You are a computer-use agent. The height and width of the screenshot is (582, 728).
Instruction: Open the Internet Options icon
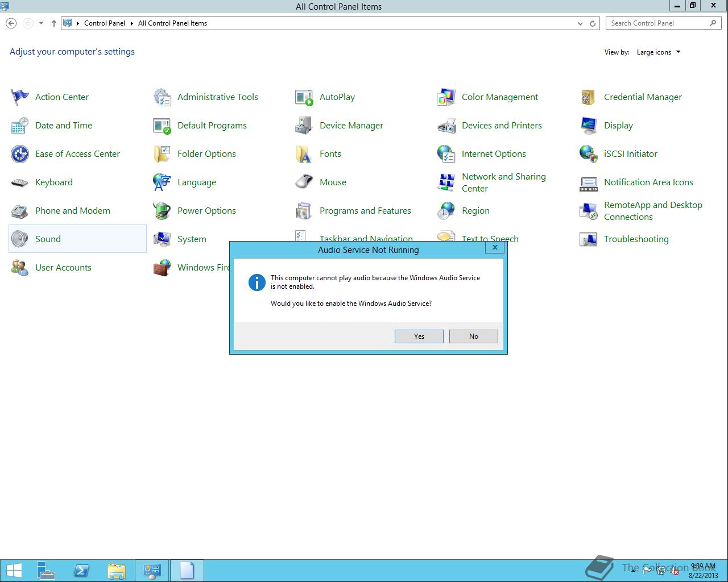coord(446,154)
